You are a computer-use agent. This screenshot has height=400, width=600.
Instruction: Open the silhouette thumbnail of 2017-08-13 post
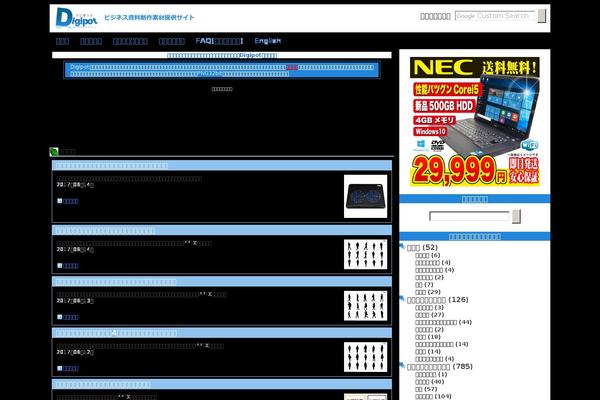pyautogui.click(x=365, y=305)
